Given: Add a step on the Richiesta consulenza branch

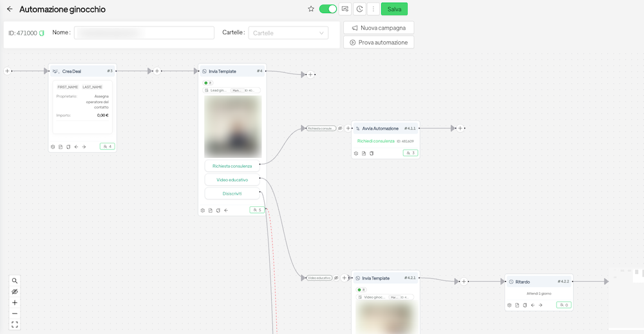Looking at the screenshot, I should click(x=348, y=128).
